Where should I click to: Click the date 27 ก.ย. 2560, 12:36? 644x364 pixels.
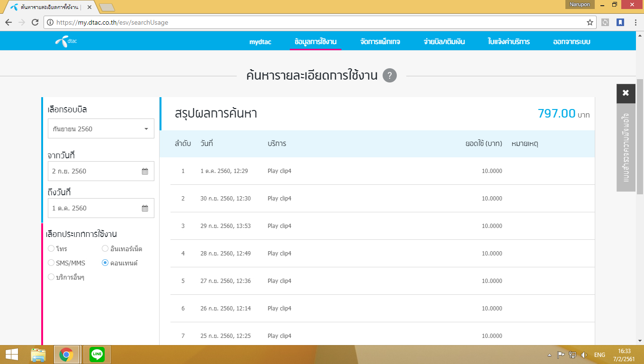(x=225, y=281)
